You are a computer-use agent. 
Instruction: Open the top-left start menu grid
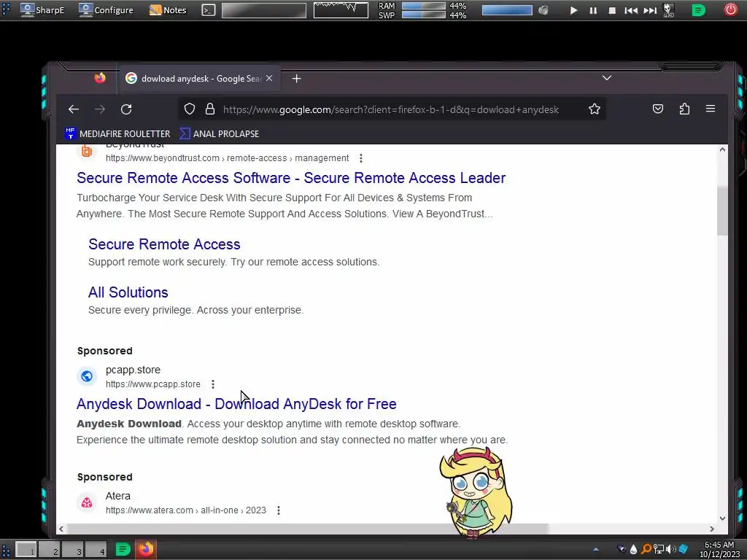click(6, 9)
